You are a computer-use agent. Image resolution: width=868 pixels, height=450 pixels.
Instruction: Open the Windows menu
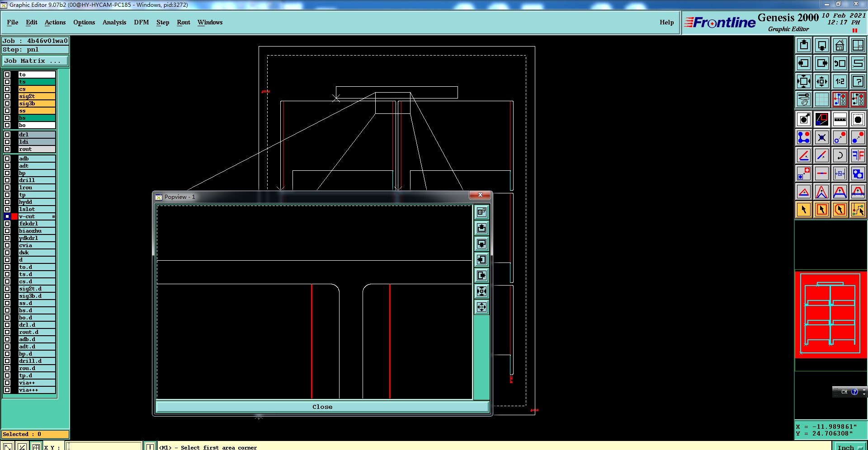210,22
